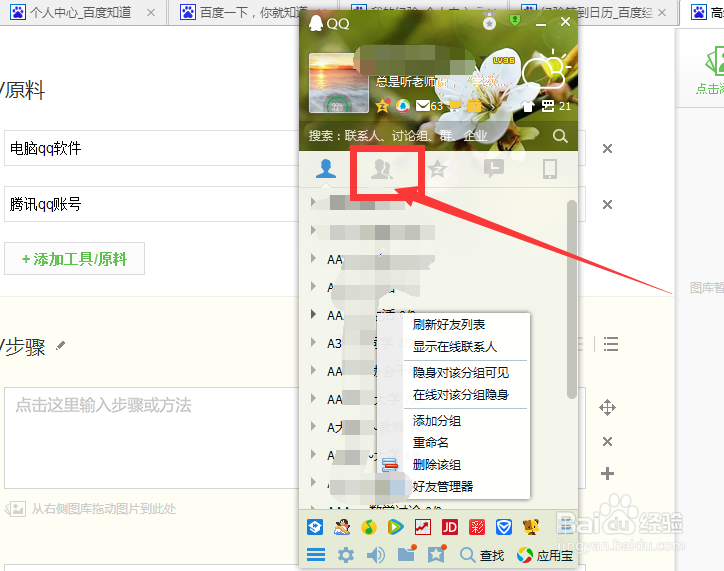Click the 电脑qq软件 input field

(x=152, y=148)
